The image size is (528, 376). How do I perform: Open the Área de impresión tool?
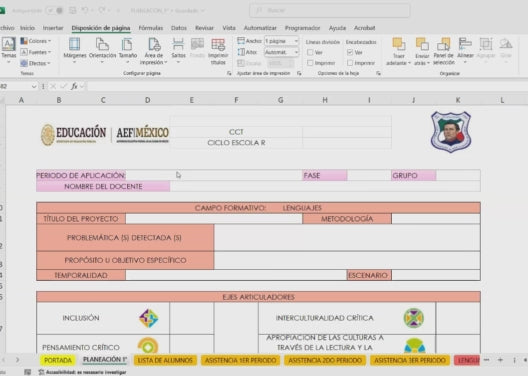154,50
